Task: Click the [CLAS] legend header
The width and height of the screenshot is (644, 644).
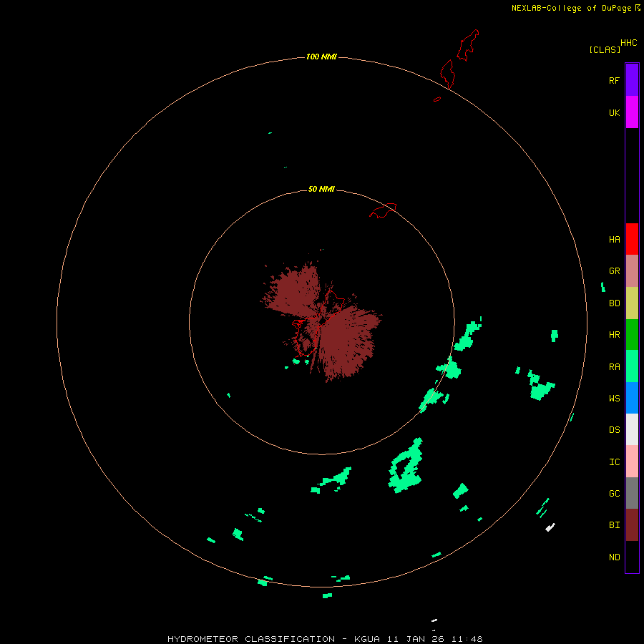Action: coord(604,49)
